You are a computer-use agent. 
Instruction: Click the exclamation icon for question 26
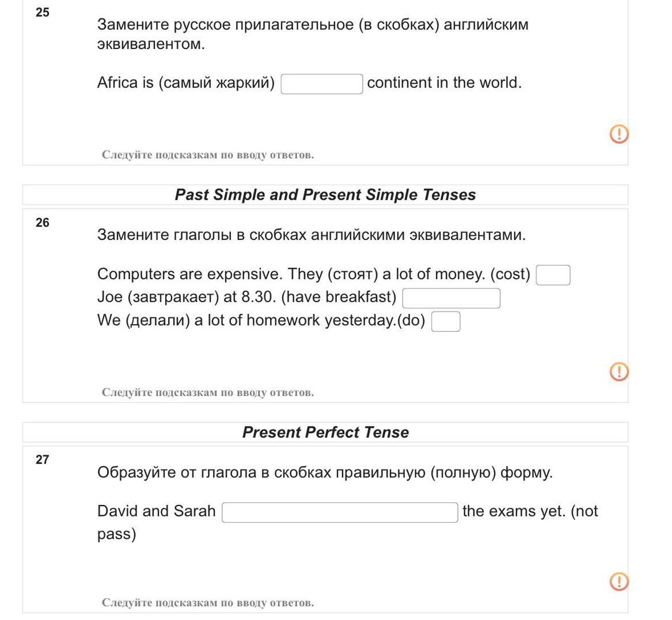tap(618, 372)
